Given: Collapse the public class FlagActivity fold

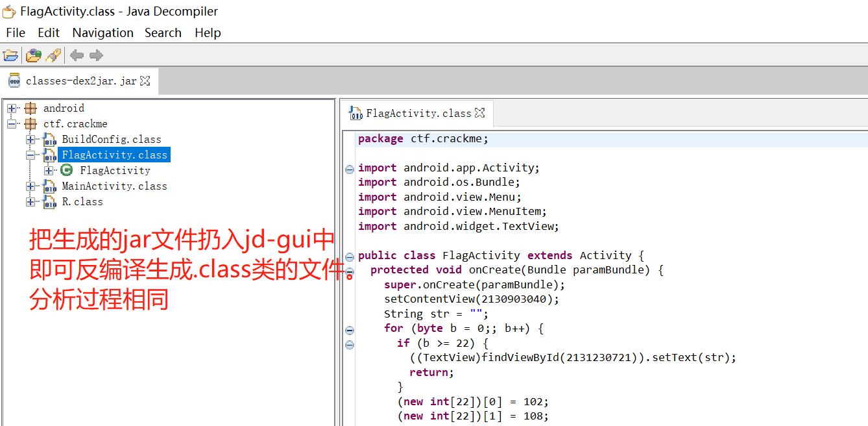Looking at the screenshot, I should [350, 257].
